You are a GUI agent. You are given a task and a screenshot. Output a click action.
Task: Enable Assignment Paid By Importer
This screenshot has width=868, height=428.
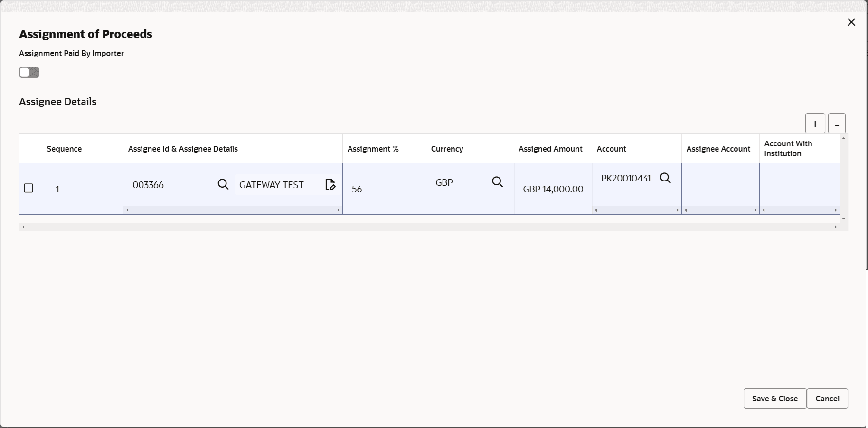tap(29, 72)
